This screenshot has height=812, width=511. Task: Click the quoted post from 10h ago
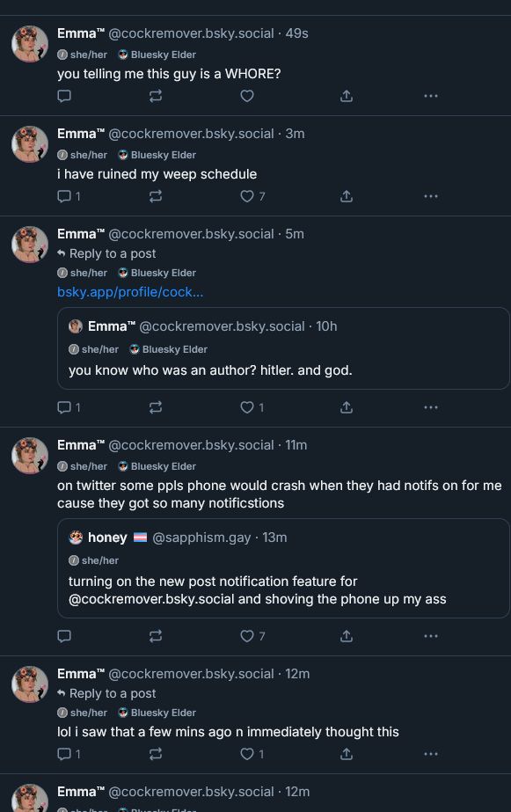tap(283, 348)
